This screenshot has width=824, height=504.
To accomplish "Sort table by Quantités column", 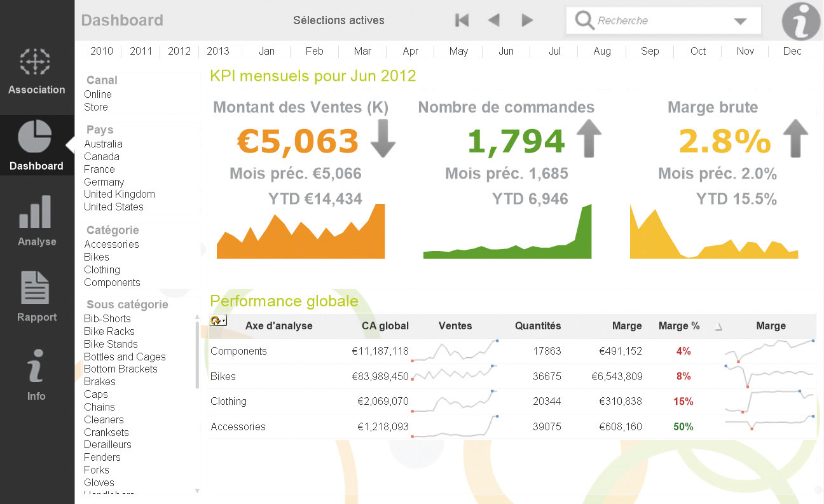I will [538, 325].
